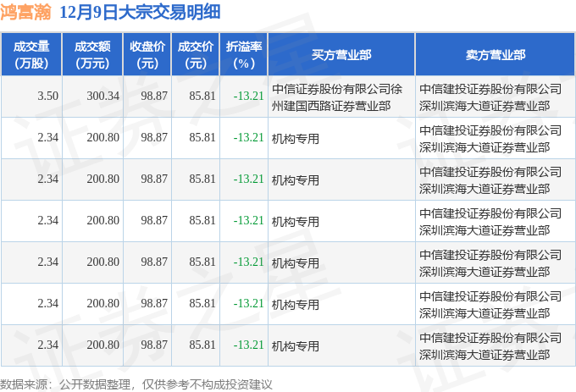Click the last row's 200.80 amount cell
576x392 pixels.
pos(102,345)
